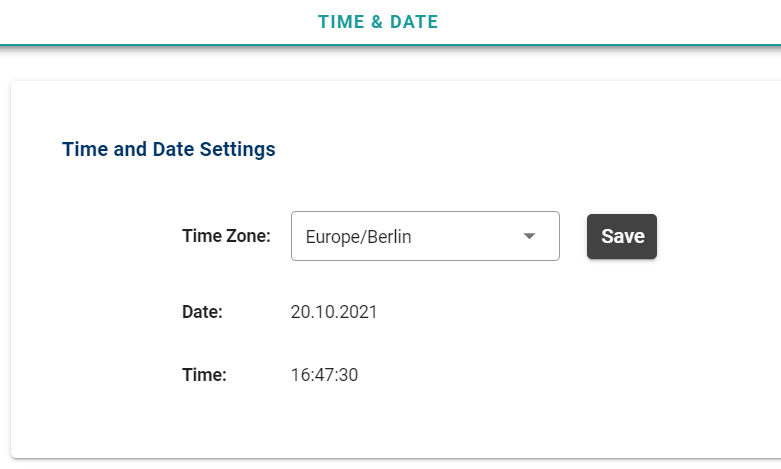Click the Save button

click(x=622, y=237)
